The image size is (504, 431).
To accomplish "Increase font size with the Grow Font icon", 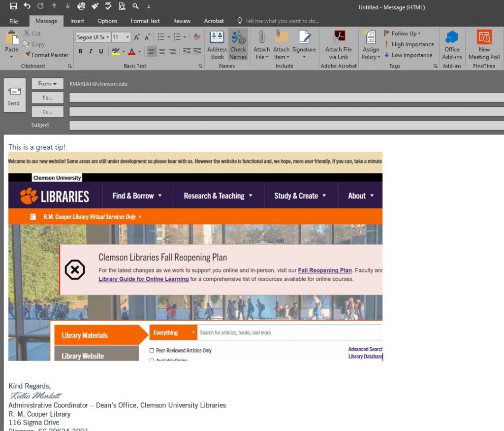I will (137, 37).
